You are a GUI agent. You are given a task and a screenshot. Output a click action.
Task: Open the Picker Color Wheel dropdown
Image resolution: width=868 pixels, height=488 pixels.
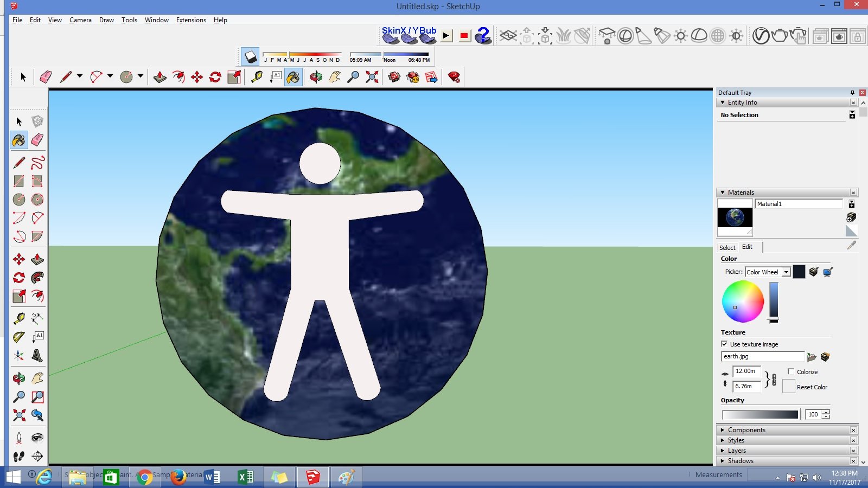[x=786, y=272]
